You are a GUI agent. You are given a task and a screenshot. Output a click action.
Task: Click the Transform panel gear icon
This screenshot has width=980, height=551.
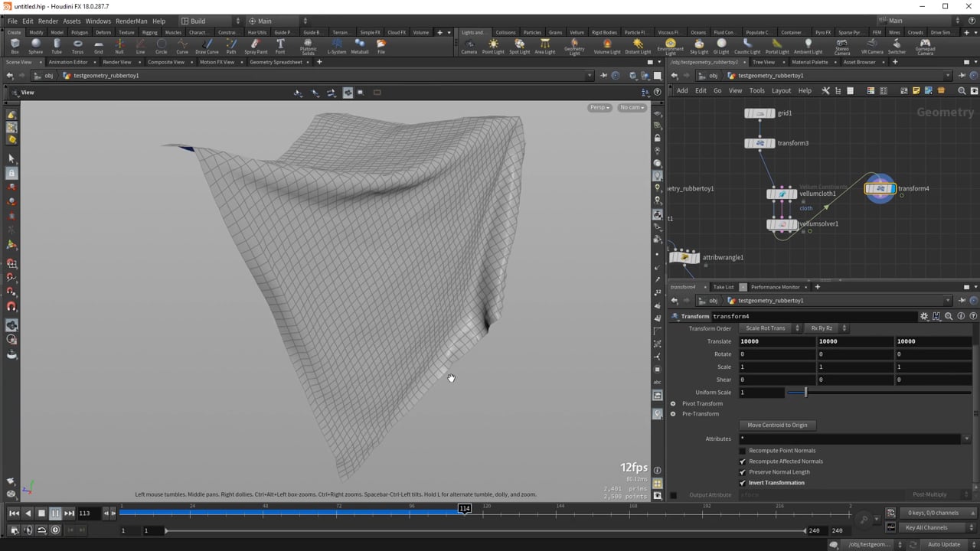pos(924,316)
